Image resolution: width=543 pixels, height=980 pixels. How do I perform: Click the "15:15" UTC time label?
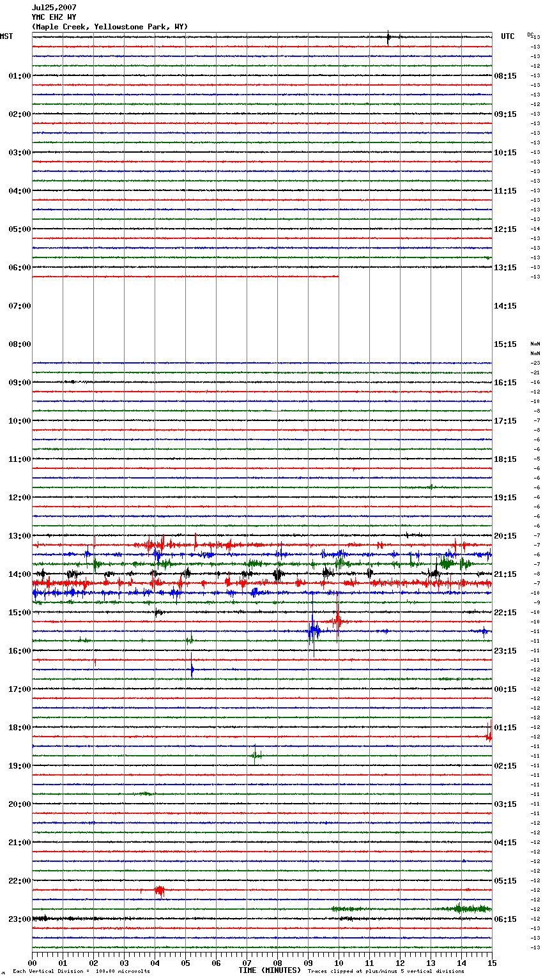tap(505, 344)
